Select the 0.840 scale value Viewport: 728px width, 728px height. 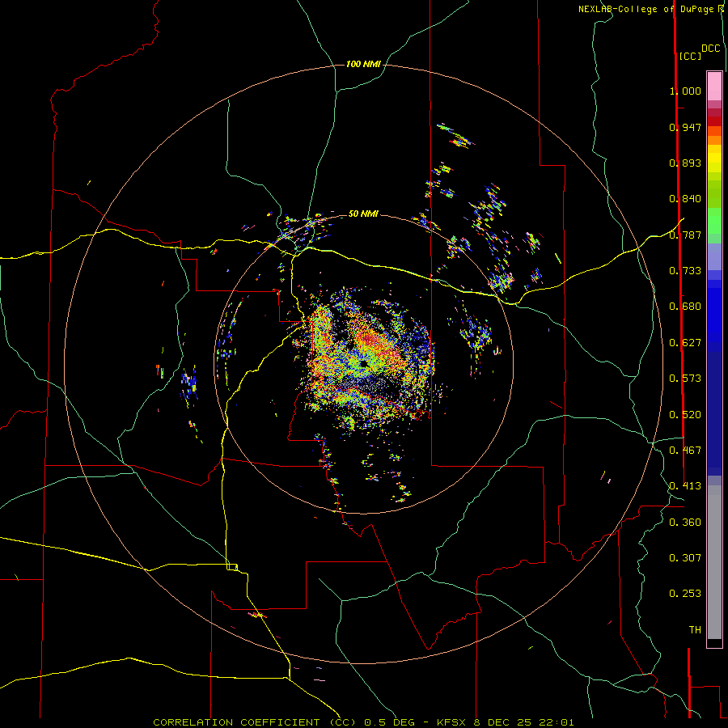point(685,199)
